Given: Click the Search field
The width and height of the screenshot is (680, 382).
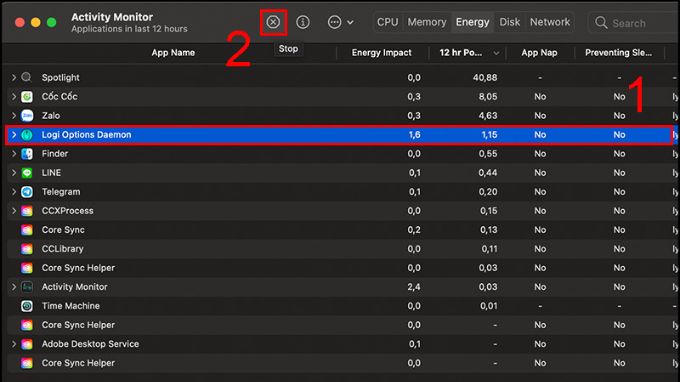Looking at the screenshot, I should tap(634, 23).
